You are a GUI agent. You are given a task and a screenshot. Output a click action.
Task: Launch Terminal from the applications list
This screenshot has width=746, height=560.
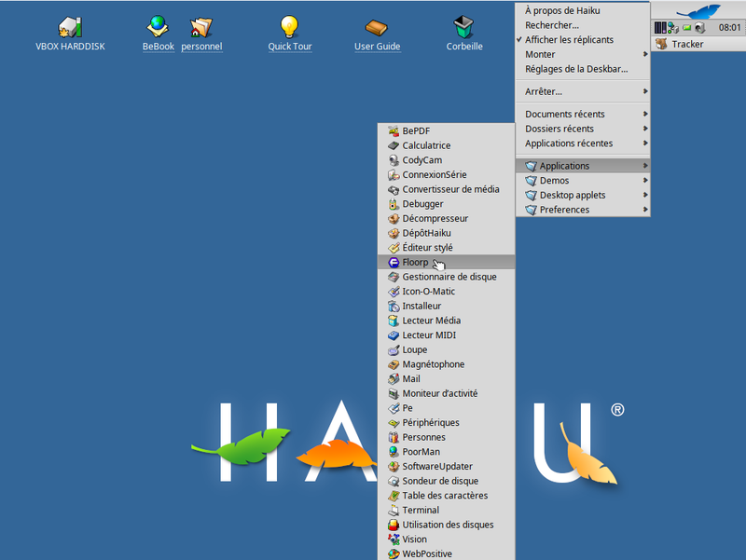[421, 511]
